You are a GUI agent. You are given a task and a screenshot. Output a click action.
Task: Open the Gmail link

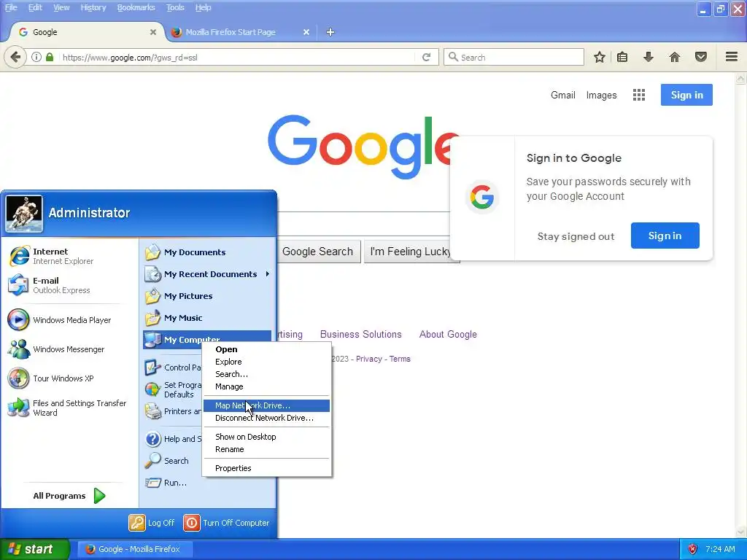coord(562,95)
